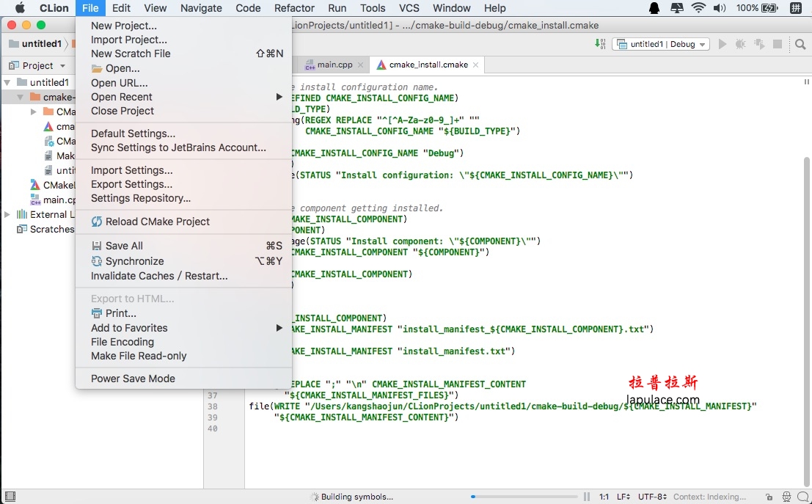The image size is (812, 504).
Task: Choose Close Project menu item
Action: 184,111
